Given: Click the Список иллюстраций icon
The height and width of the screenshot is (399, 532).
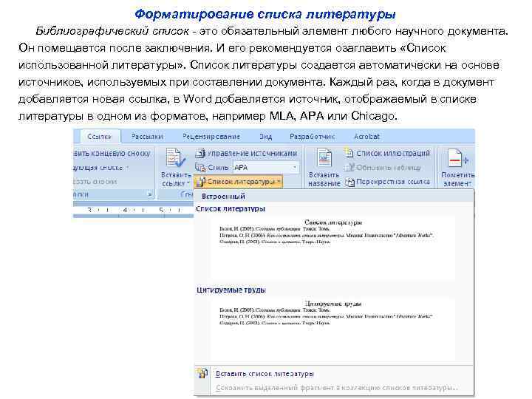Looking at the screenshot, I should [349, 153].
